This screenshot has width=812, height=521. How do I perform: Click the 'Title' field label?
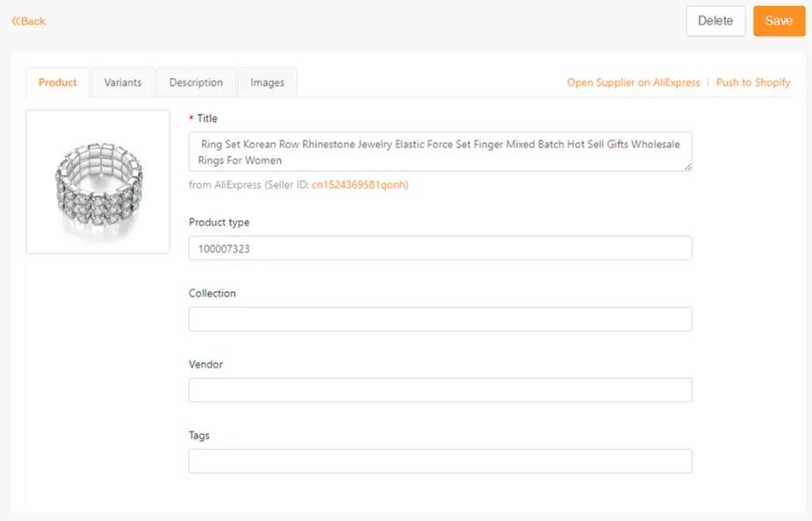click(x=207, y=118)
